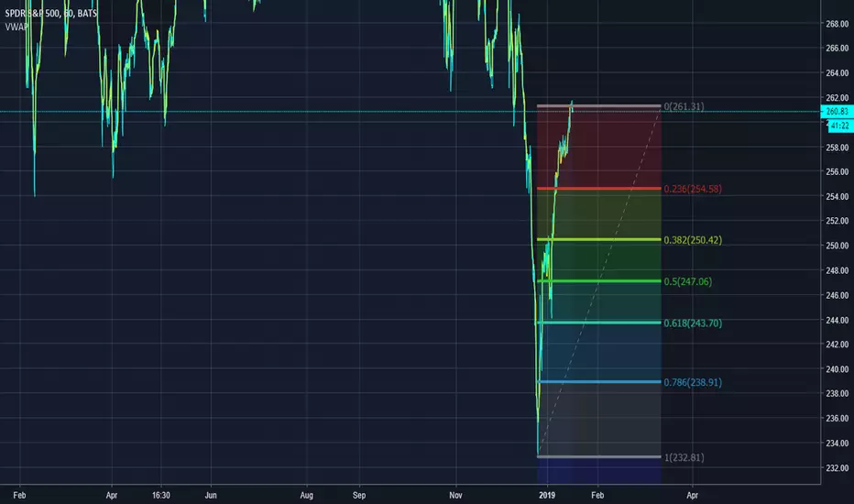
Task: Click the current price tag 260.83
Action: [x=838, y=112]
